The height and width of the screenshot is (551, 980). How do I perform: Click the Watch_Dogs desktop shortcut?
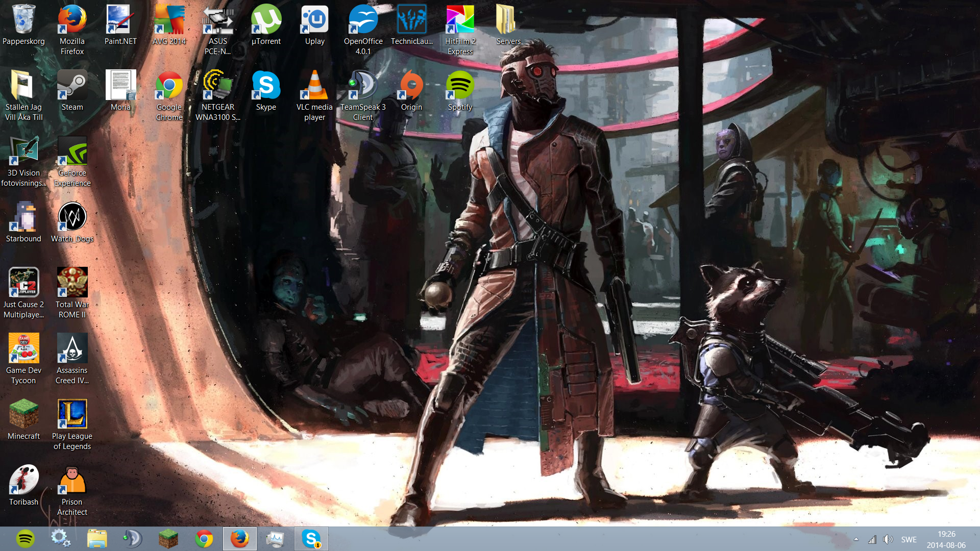click(x=72, y=222)
